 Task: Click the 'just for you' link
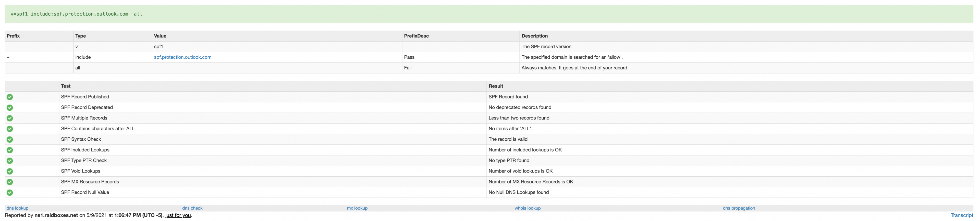(x=178, y=215)
